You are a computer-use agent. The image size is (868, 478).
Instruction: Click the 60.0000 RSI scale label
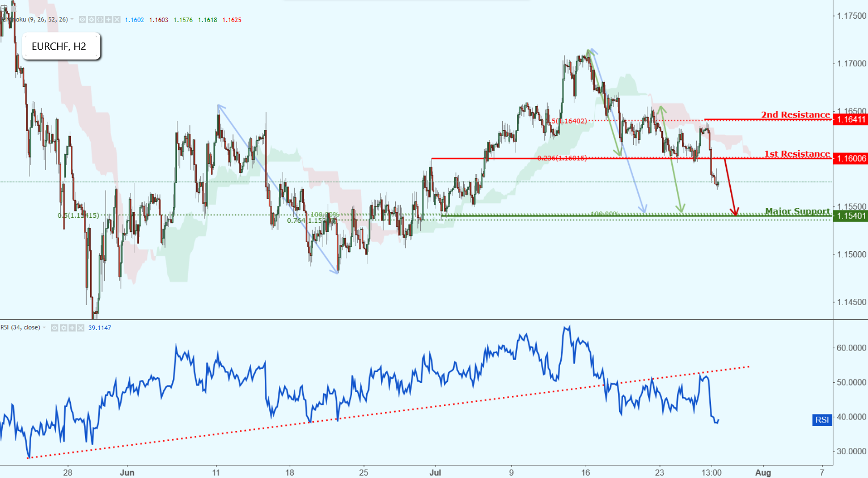(x=852, y=348)
